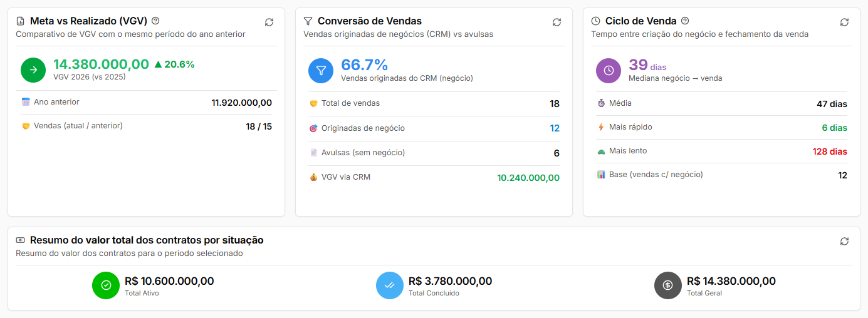The height and width of the screenshot is (318, 868).
Task: Click the VGV 2026 (vs 2025) label
Action: coord(90,76)
